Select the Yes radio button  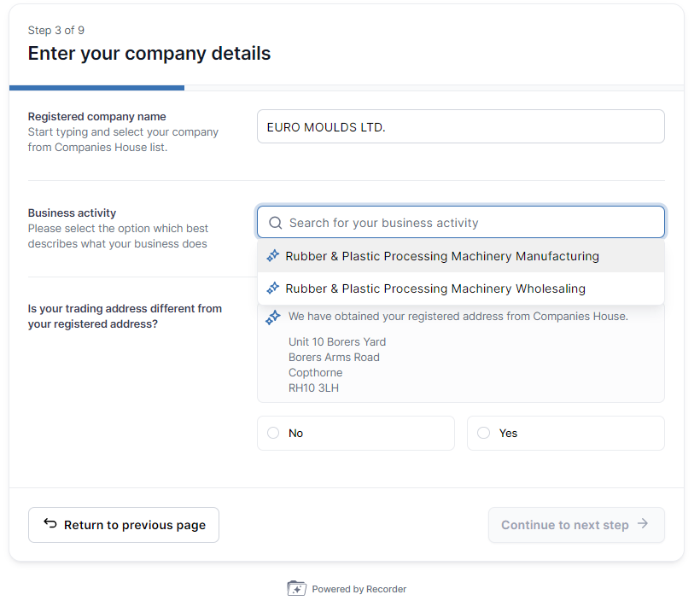[483, 433]
